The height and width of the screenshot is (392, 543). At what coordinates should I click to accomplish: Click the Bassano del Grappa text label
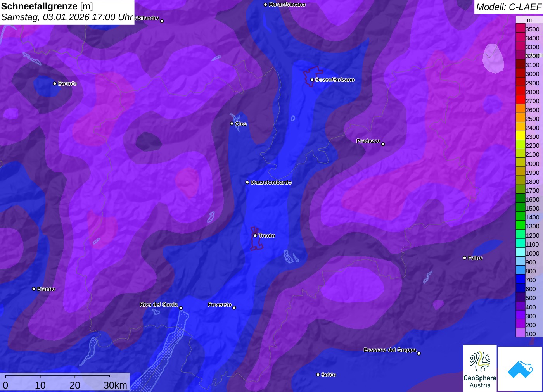click(x=390, y=350)
